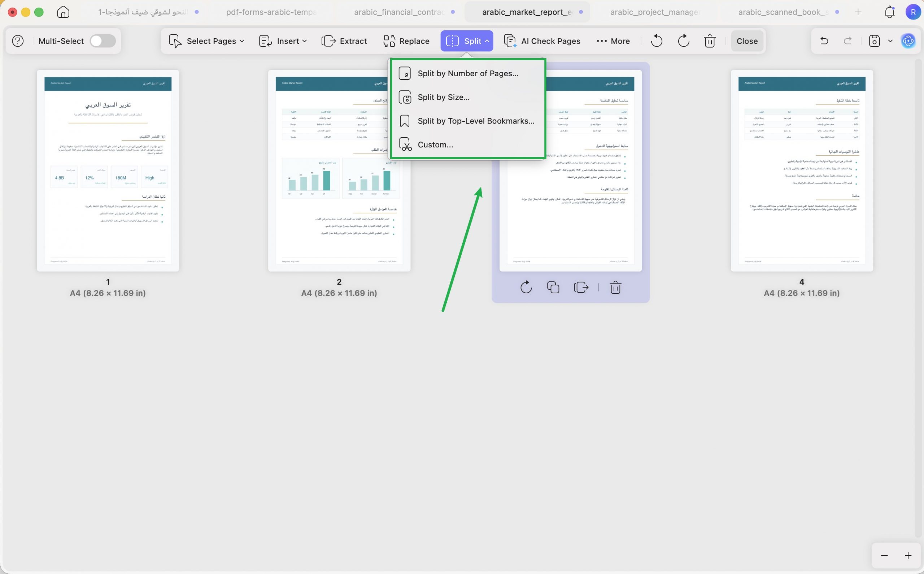Rotate pages clockwise from the toolbar
Viewport: 924px width, 574px height.
[684, 41]
